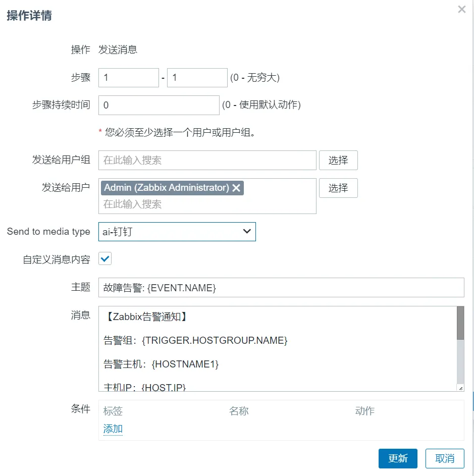The width and height of the screenshot is (474, 476).
Task: Focus the second 步骤 end field
Action: [197, 78]
